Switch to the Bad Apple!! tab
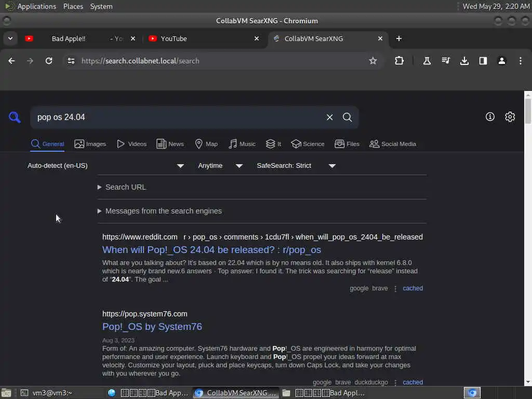This screenshot has height=399, width=532. tap(79, 38)
